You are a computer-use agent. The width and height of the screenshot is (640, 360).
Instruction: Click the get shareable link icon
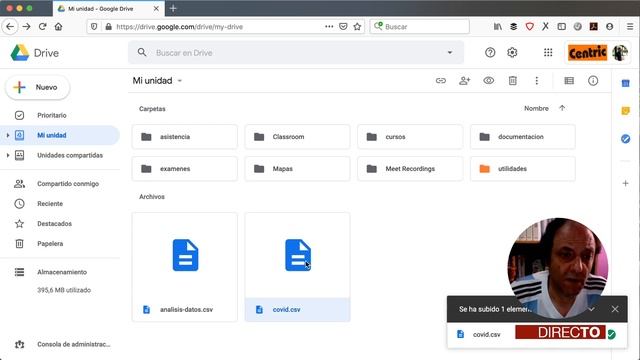pos(441,81)
